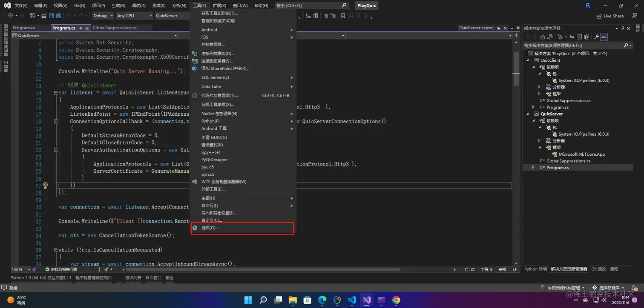Click the notifications bell in status bar

(634, 288)
